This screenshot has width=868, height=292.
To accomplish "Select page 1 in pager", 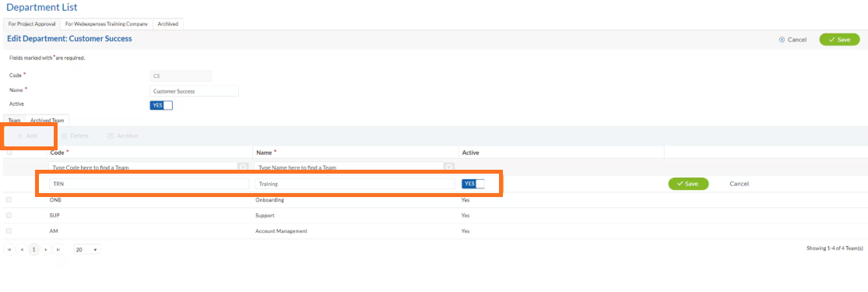I will [x=33, y=250].
